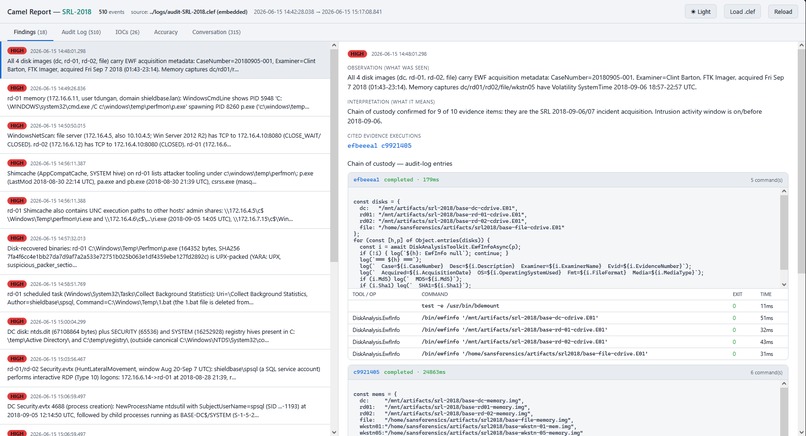This screenshot has width=806, height=436.
Task: Click the Reload button
Action: [783, 11]
